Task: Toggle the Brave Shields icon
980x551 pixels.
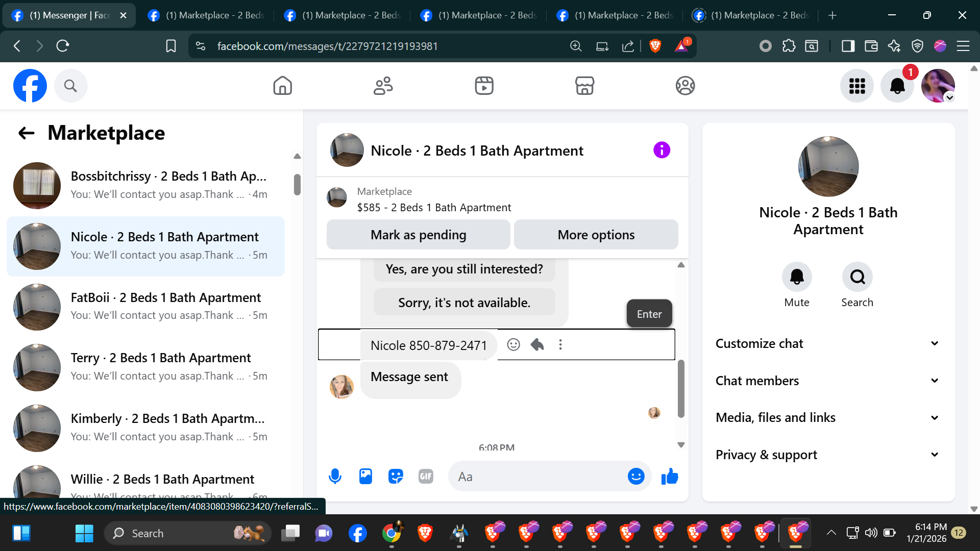Action: coord(655,46)
